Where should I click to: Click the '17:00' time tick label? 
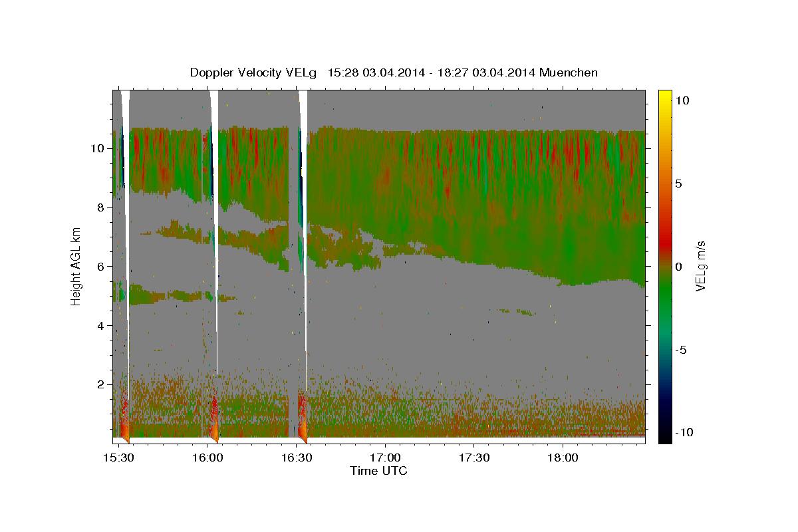[x=385, y=458]
